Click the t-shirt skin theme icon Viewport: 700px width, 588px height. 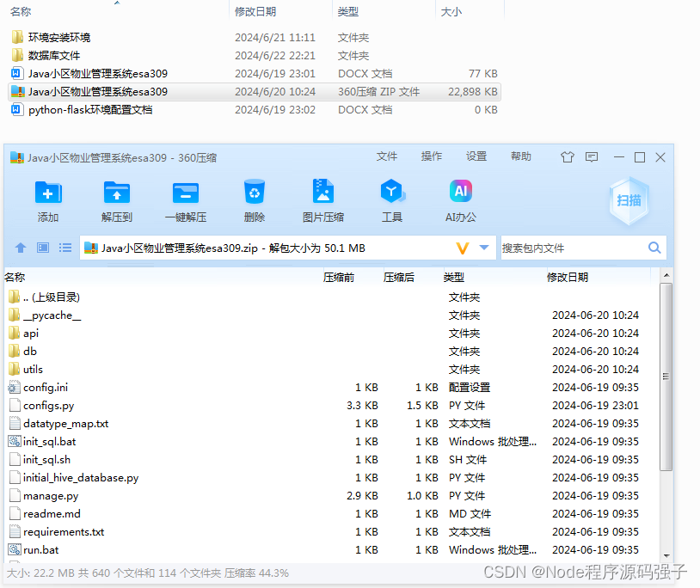pyautogui.click(x=567, y=157)
